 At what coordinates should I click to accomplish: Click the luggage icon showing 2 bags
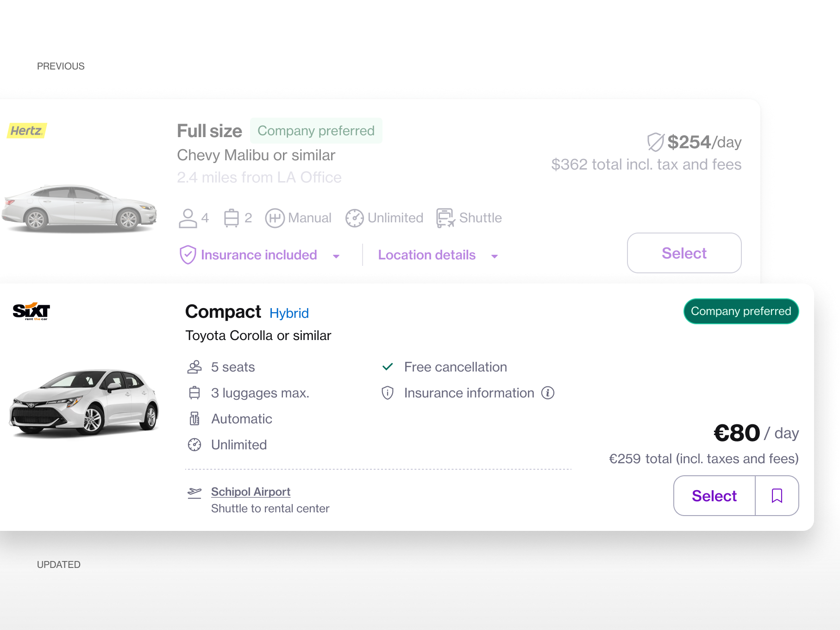click(232, 218)
